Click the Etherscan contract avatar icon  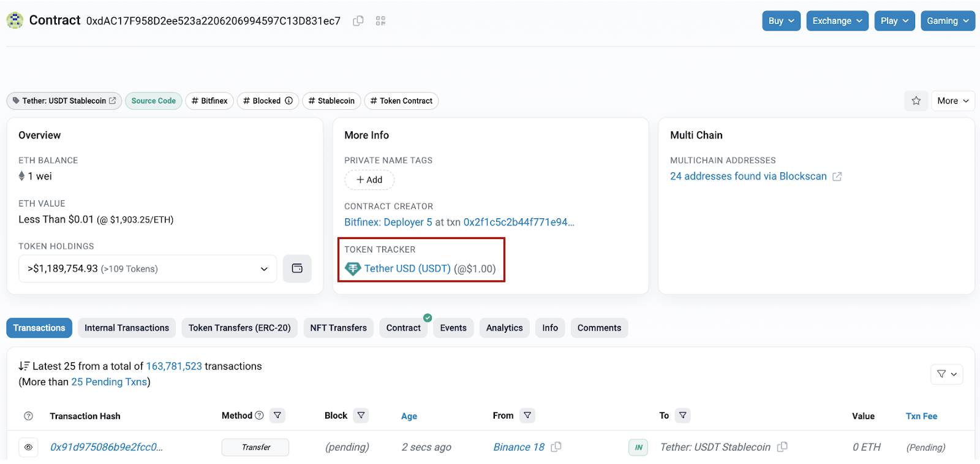(x=15, y=20)
